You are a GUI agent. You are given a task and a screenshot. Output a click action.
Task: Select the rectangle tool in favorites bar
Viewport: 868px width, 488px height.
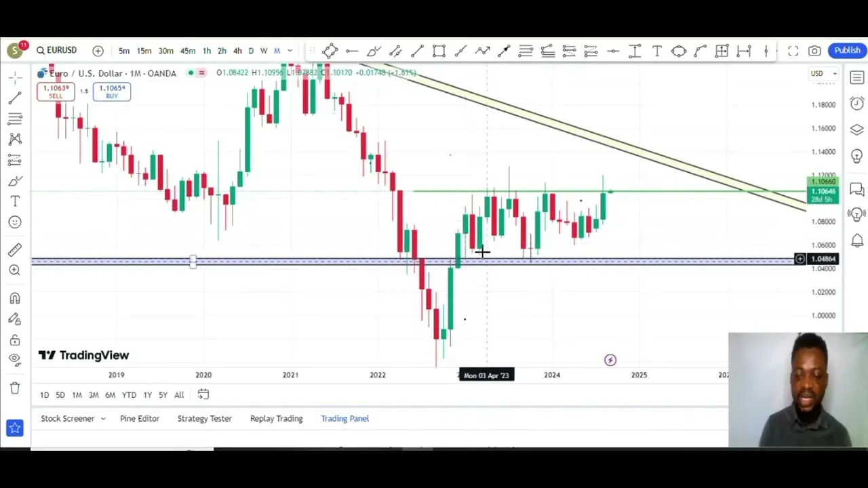pyautogui.click(x=439, y=51)
